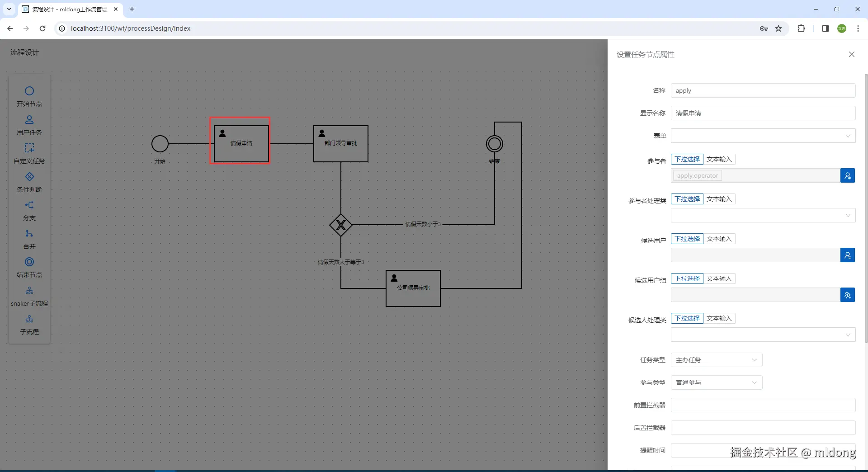Open the 参与类型 普通参与 dropdown
Image resolution: width=868 pixels, height=472 pixels.
click(x=717, y=382)
